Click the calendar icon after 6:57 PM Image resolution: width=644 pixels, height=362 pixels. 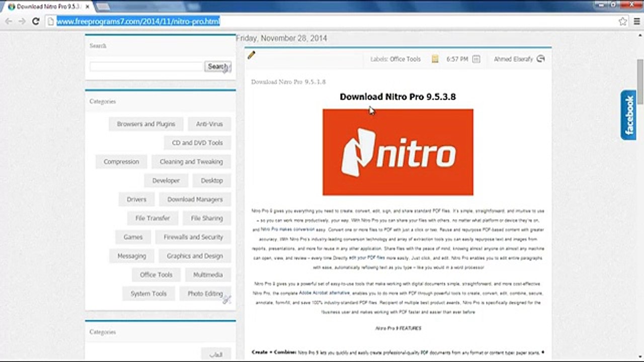click(476, 59)
